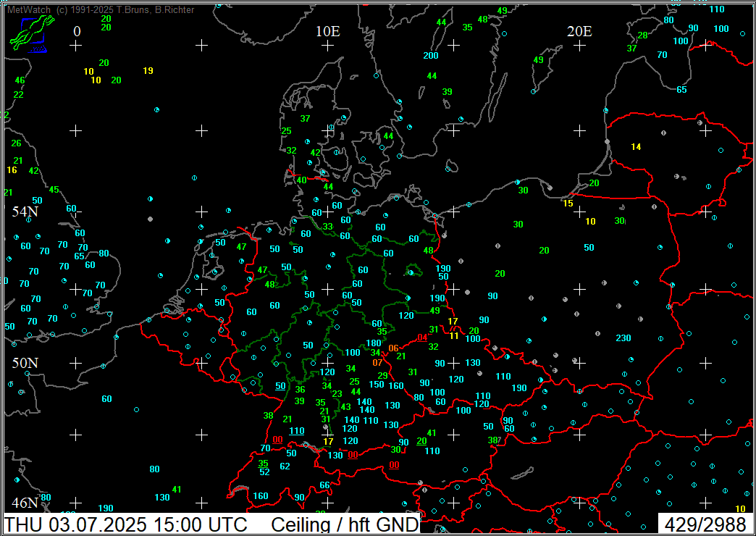Select the green ceiling value 40
Viewport: 756px width, 536px height.
point(302,180)
